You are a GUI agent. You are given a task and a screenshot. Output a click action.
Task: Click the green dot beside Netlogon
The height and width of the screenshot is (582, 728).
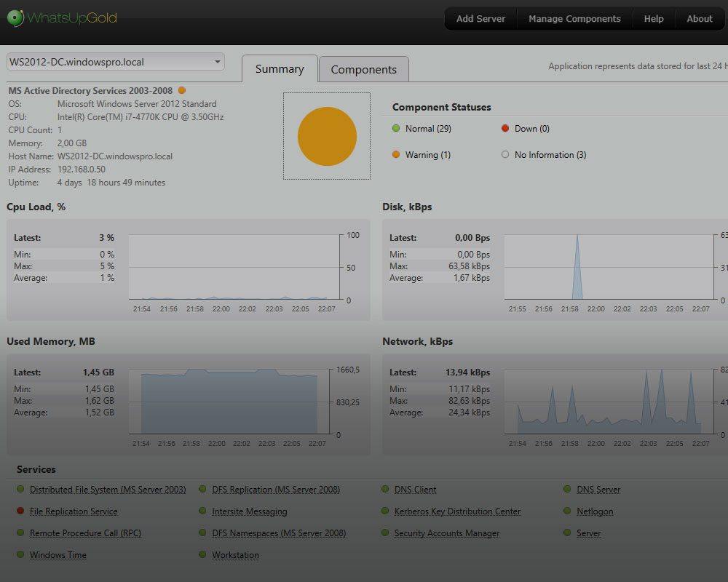point(567,511)
